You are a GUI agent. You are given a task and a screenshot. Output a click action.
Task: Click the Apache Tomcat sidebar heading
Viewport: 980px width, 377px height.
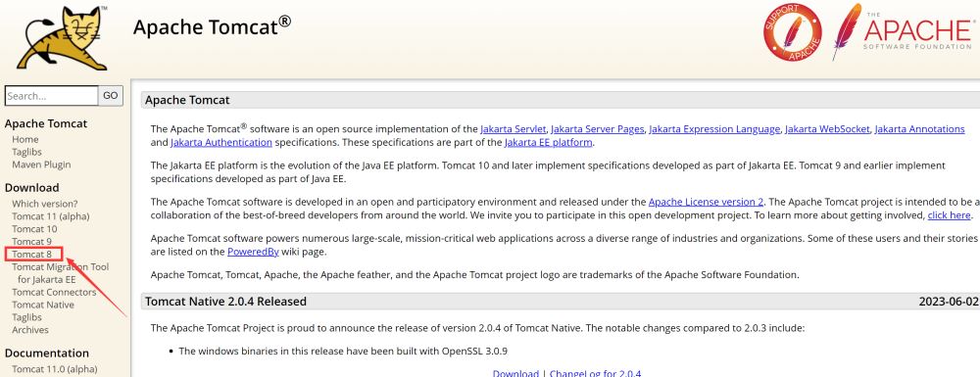point(46,123)
